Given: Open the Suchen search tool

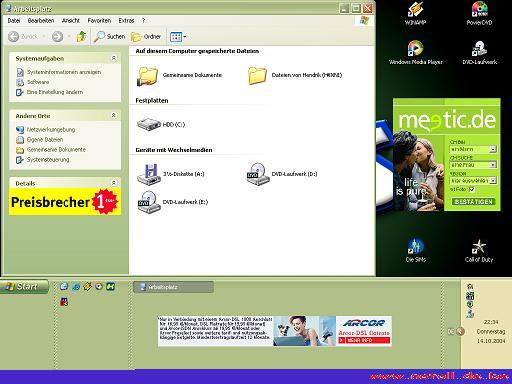Looking at the screenshot, I should [109, 36].
